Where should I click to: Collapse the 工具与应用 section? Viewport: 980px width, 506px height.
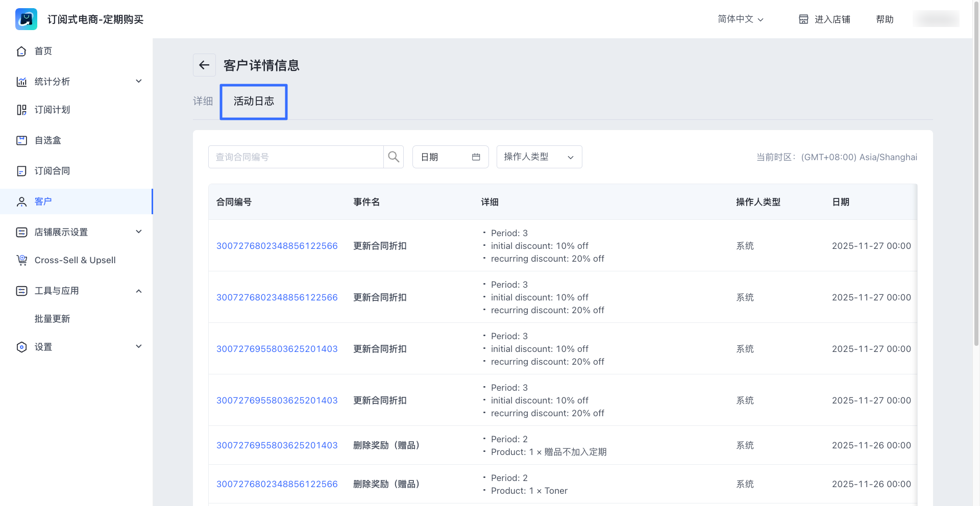point(138,291)
